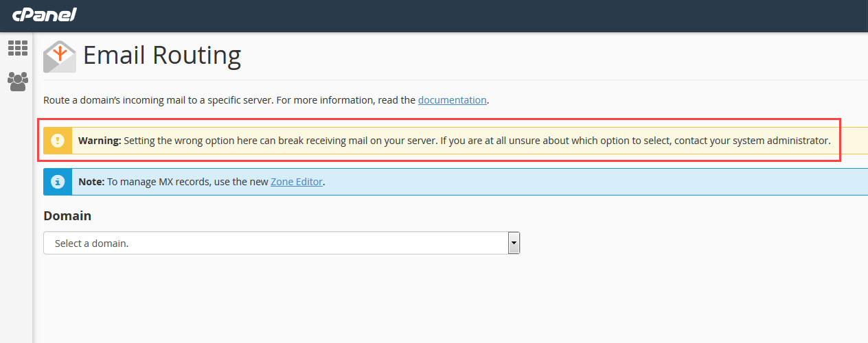This screenshot has height=343, width=868.
Task: Click the cPanel logo in header
Action: click(44, 14)
